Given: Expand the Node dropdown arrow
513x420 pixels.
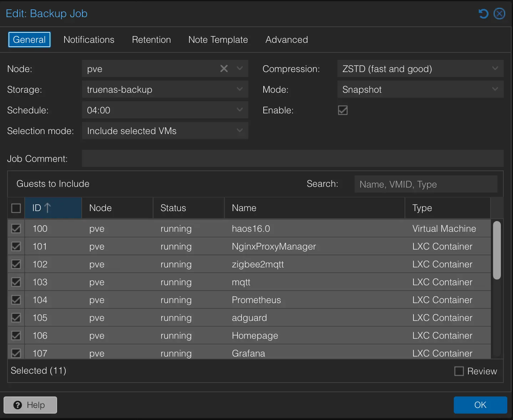Looking at the screenshot, I should 240,68.
